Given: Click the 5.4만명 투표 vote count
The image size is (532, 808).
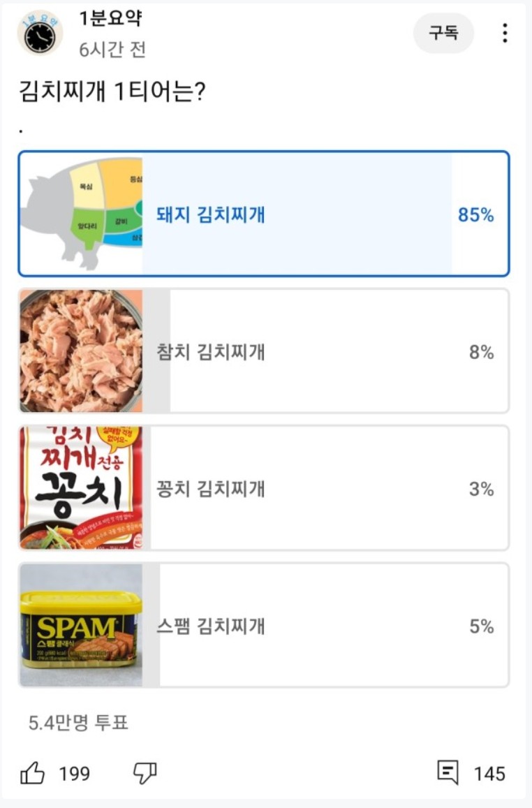Looking at the screenshot, I should point(78,723).
